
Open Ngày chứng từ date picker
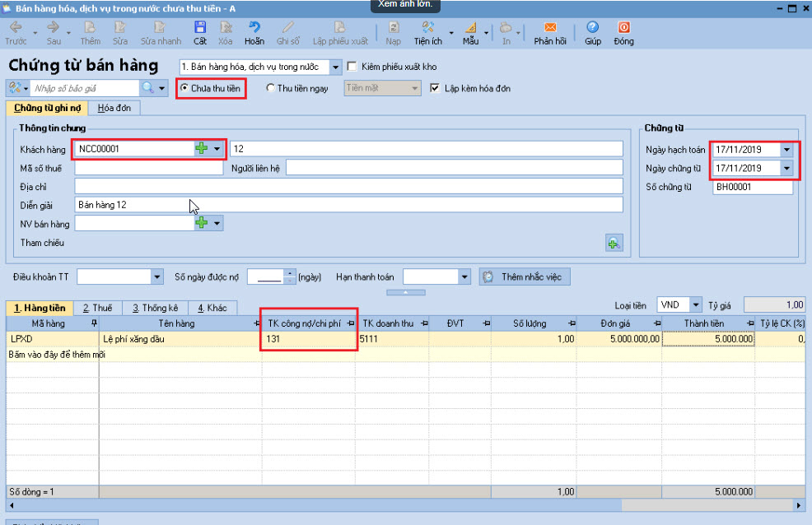click(786, 168)
